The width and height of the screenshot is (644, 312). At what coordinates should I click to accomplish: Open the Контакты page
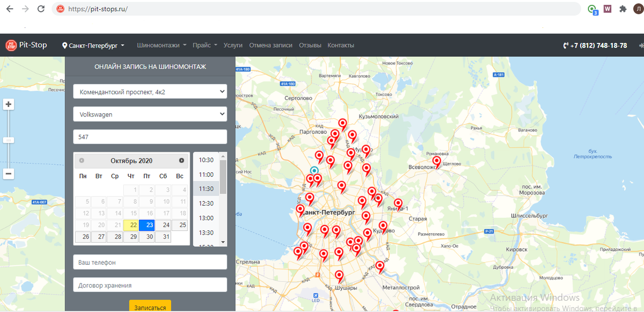[x=341, y=46]
